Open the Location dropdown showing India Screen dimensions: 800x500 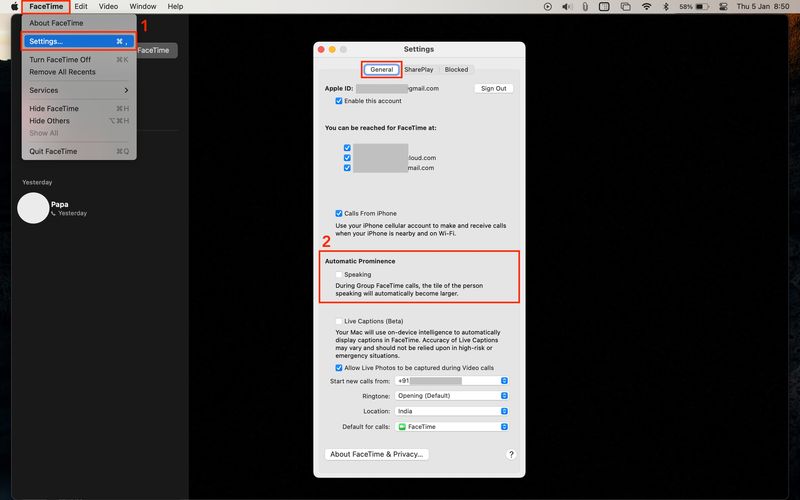click(452, 411)
